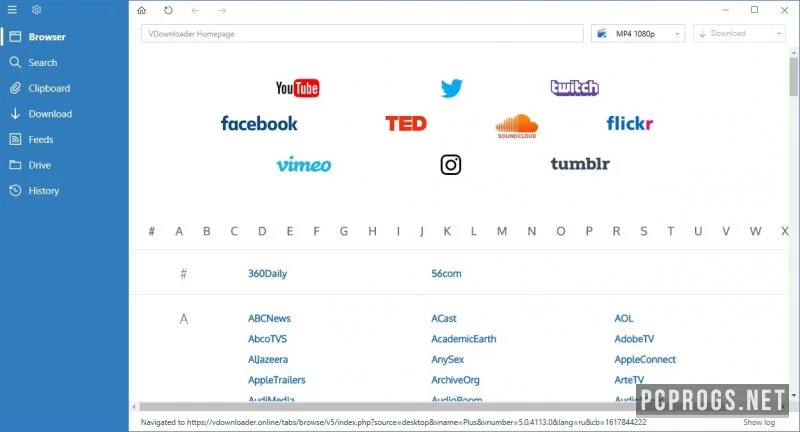Go to the home page icon
Image resolution: width=800 pixels, height=432 pixels.
[x=142, y=10]
